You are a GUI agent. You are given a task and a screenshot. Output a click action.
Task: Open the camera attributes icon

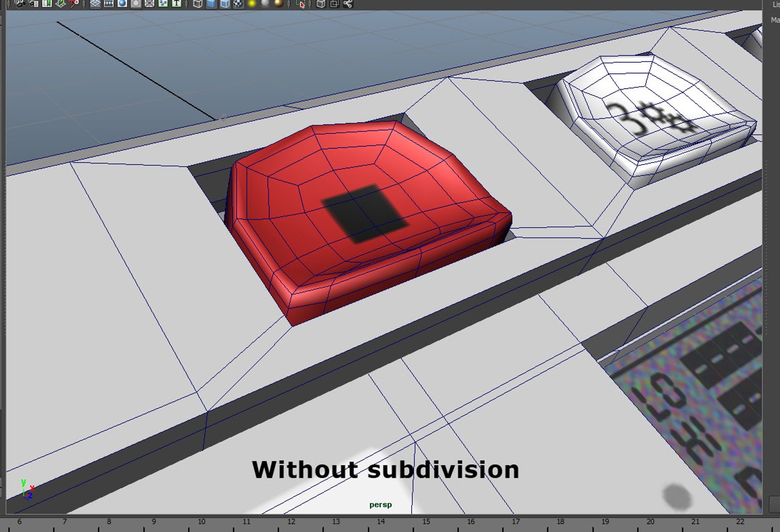point(34,3)
